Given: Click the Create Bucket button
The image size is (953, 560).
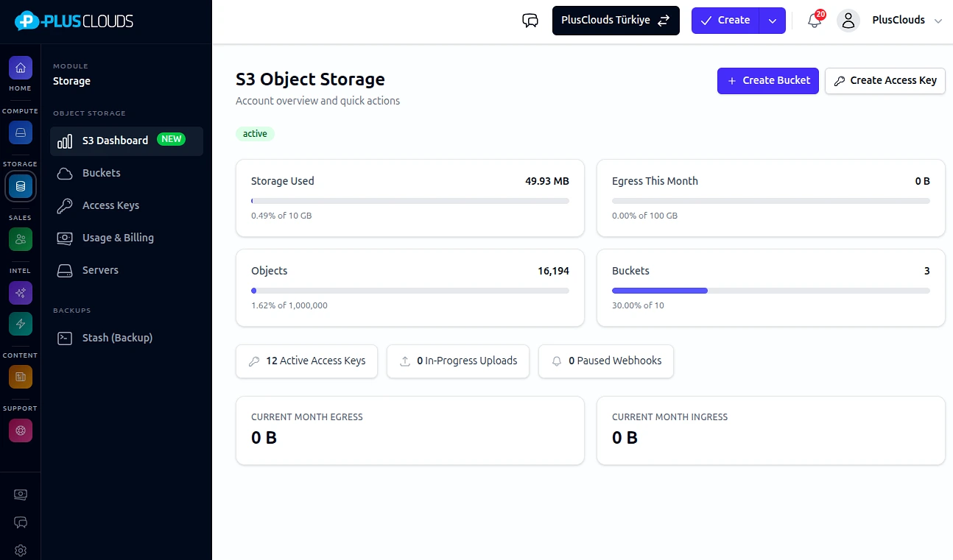Looking at the screenshot, I should tap(768, 80).
